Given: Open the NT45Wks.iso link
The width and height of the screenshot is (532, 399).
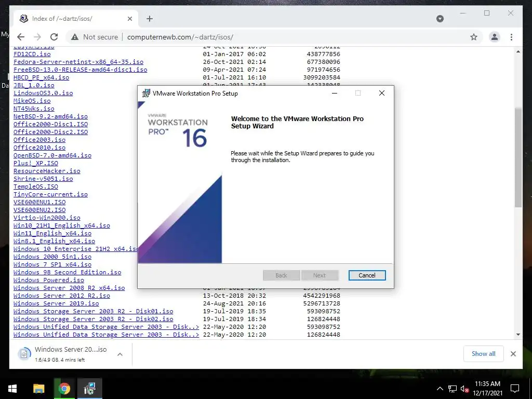Looking at the screenshot, I should click(34, 109).
